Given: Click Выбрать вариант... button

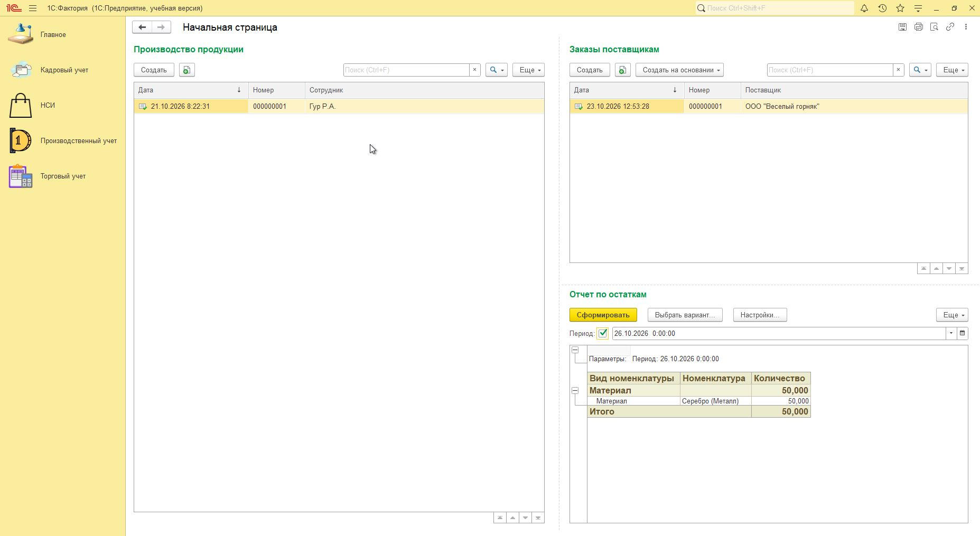Looking at the screenshot, I should [685, 315].
